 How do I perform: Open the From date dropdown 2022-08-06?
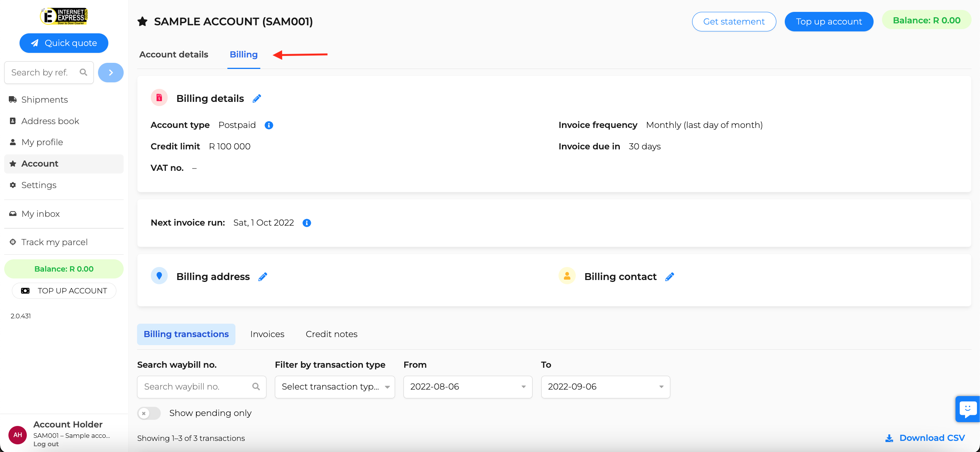tap(468, 387)
